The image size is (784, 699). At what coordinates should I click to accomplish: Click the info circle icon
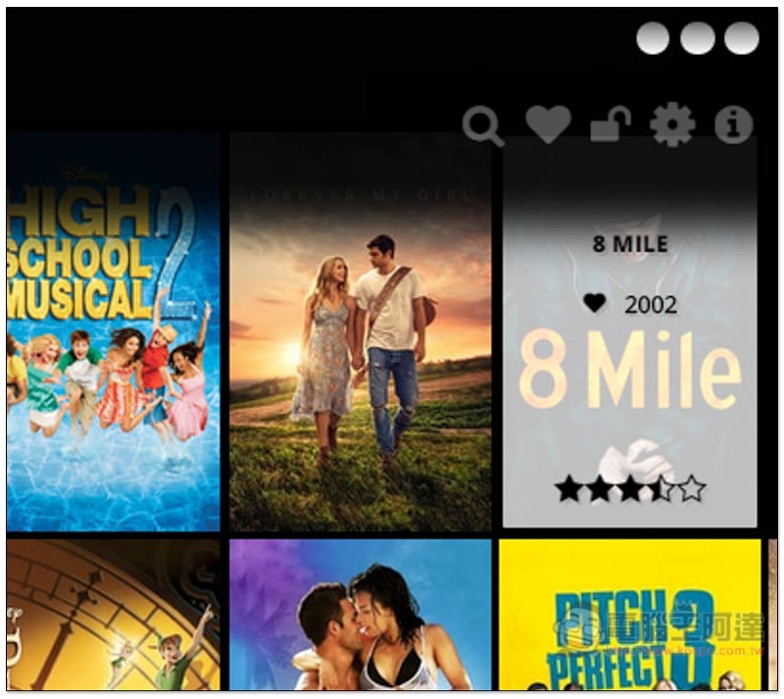(733, 125)
